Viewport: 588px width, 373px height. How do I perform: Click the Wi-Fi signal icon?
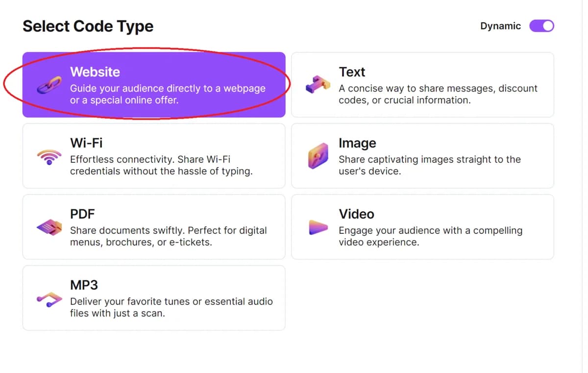(x=48, y=156)
